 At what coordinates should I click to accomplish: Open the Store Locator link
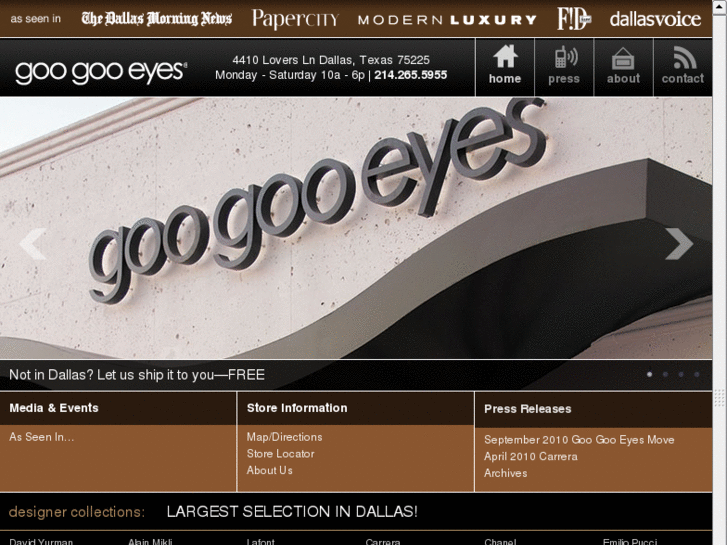pos(281,454)
